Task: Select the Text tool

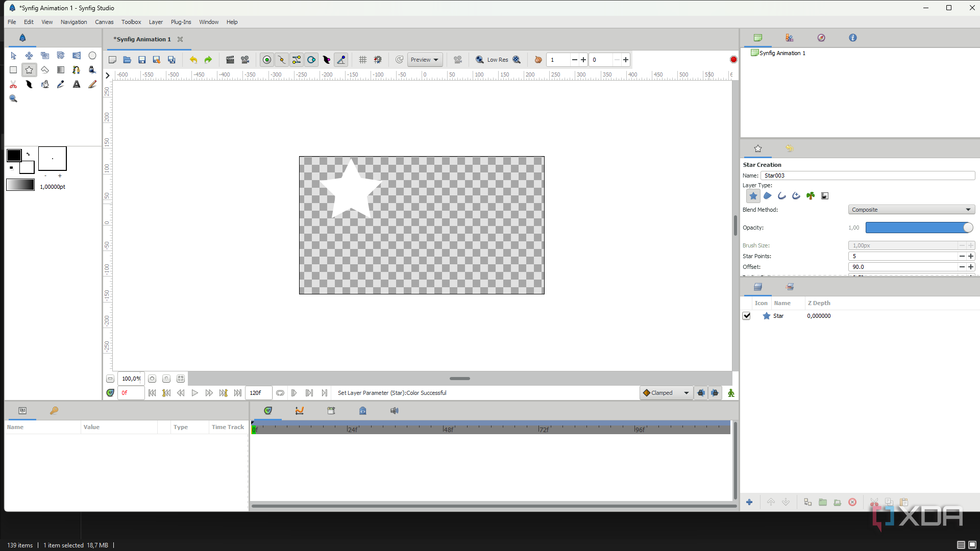Action: pos(77,84)
